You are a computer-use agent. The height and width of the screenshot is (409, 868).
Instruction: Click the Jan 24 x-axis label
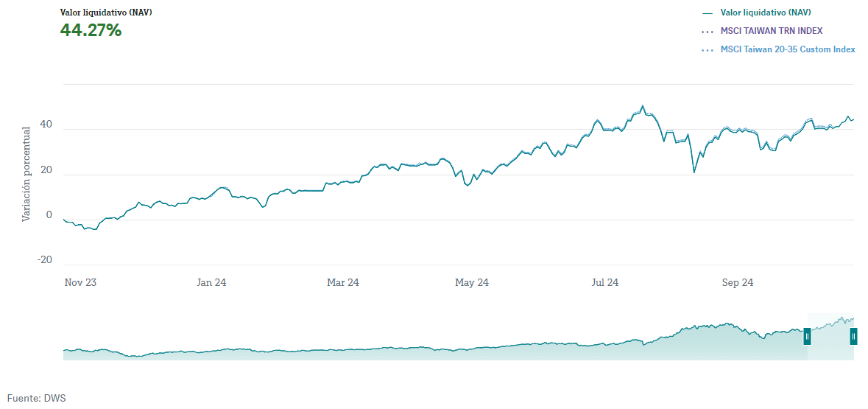[211, 283]
